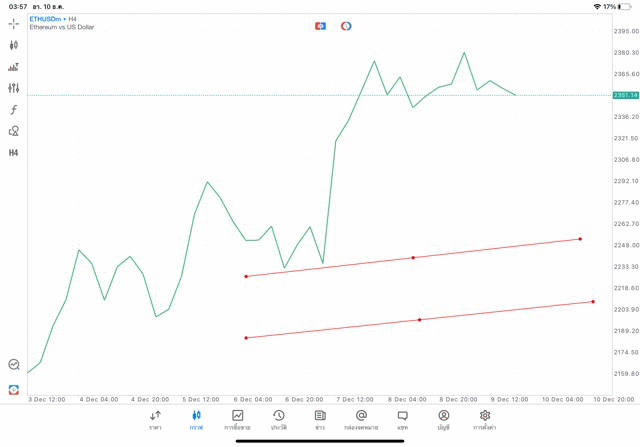Open the แชท (Chat) tab
This screenshot has width=640, height=447.
(402, 420)
